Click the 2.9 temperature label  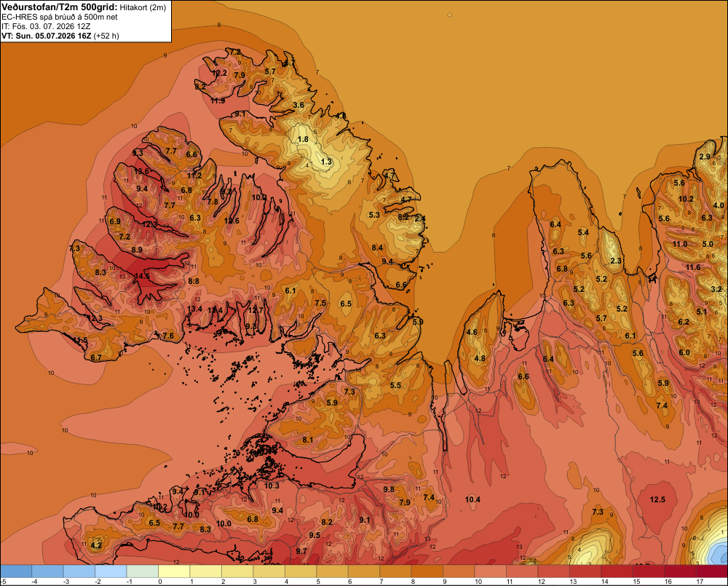pyautogui.click(x=705, y=157)
